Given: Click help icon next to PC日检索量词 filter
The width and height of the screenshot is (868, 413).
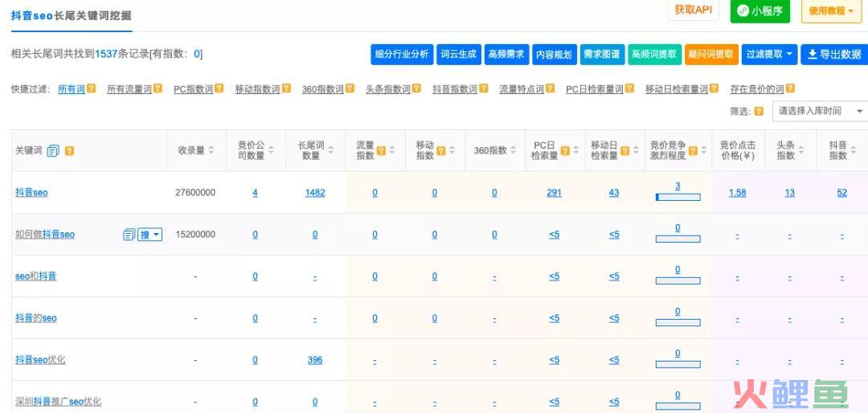Looking at the screenshot, I should (629, 88).
